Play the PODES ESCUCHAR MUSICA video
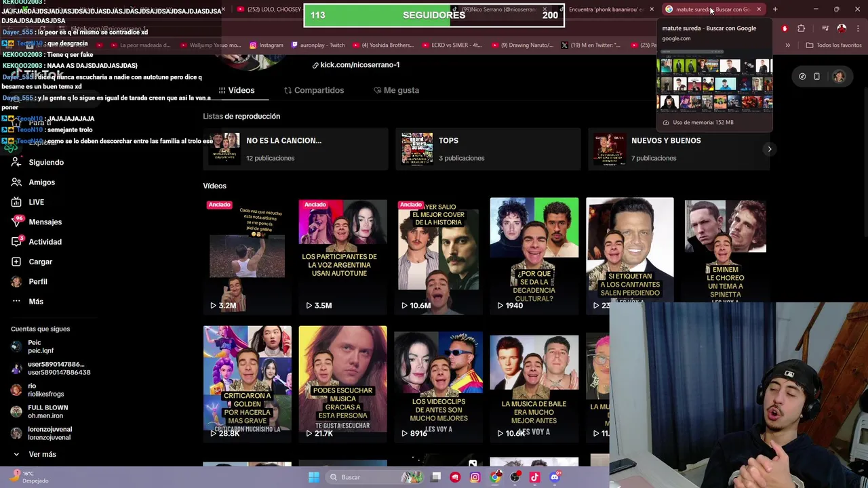 pyautogui.click(x=342, y=384)
